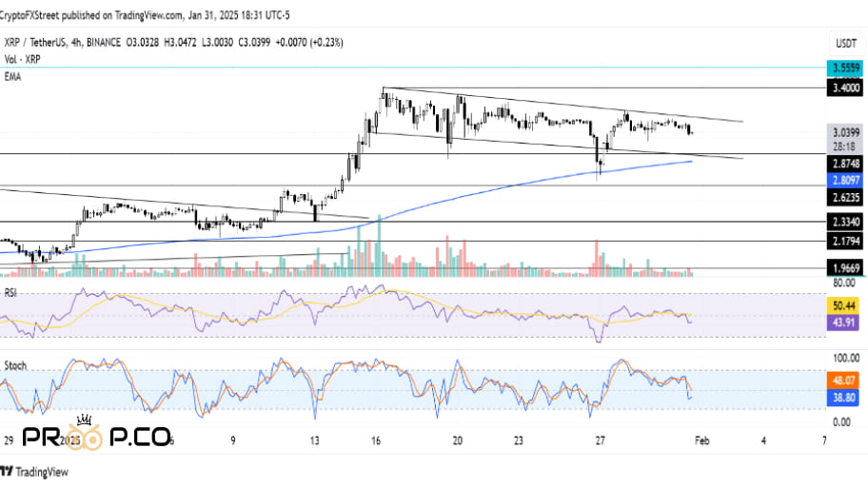Click the blue EMA value 2.8097

(845, 180)
